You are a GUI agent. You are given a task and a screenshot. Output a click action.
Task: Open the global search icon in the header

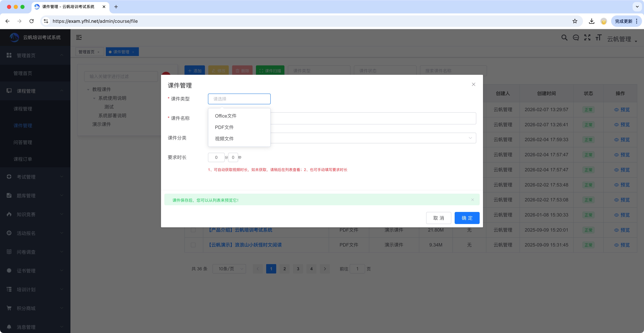[x=564, y=38]
